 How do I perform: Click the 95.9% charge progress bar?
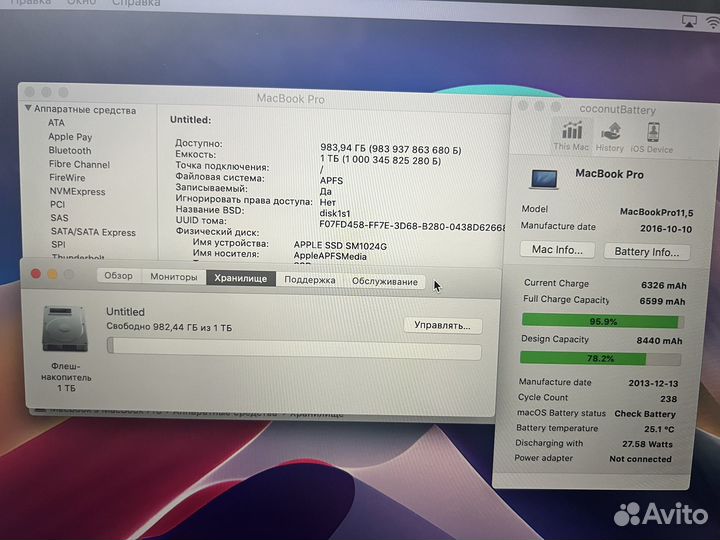point(603,321)
